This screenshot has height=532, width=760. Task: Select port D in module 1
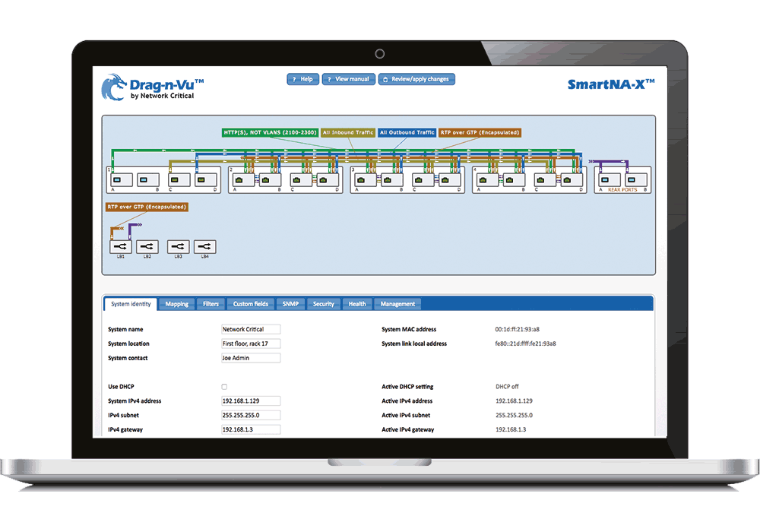[205, 180]
